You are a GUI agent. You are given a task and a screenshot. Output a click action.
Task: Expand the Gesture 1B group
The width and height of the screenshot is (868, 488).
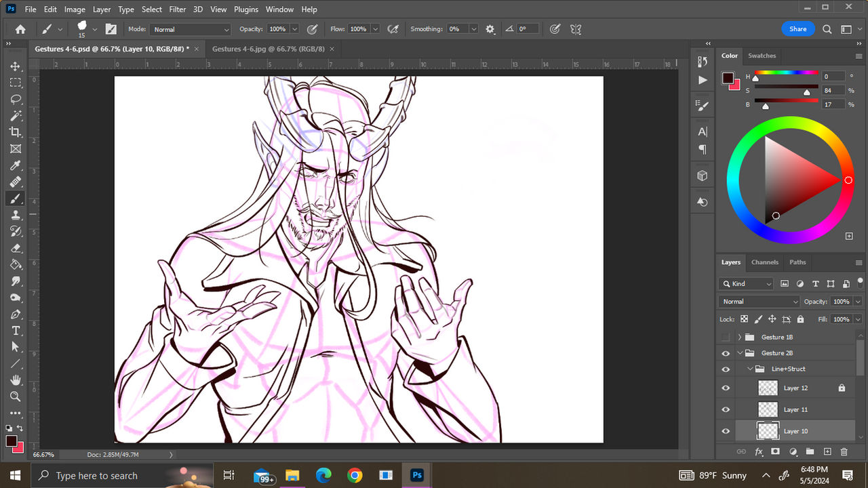739,337
